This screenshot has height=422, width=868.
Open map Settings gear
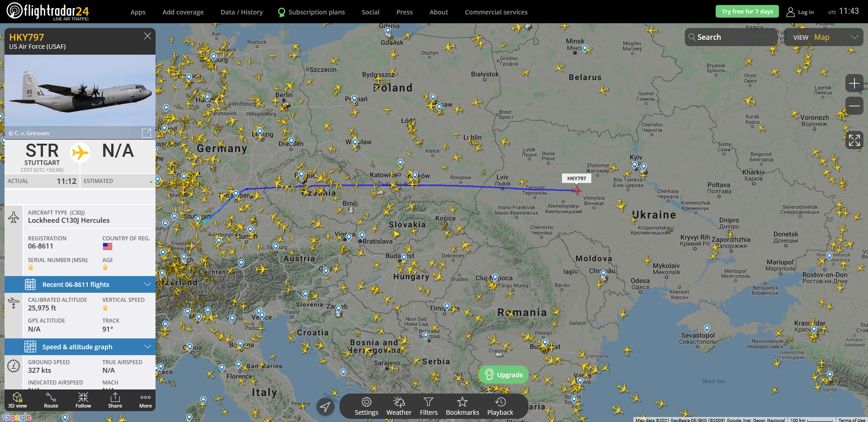click(x=366, y=406)
